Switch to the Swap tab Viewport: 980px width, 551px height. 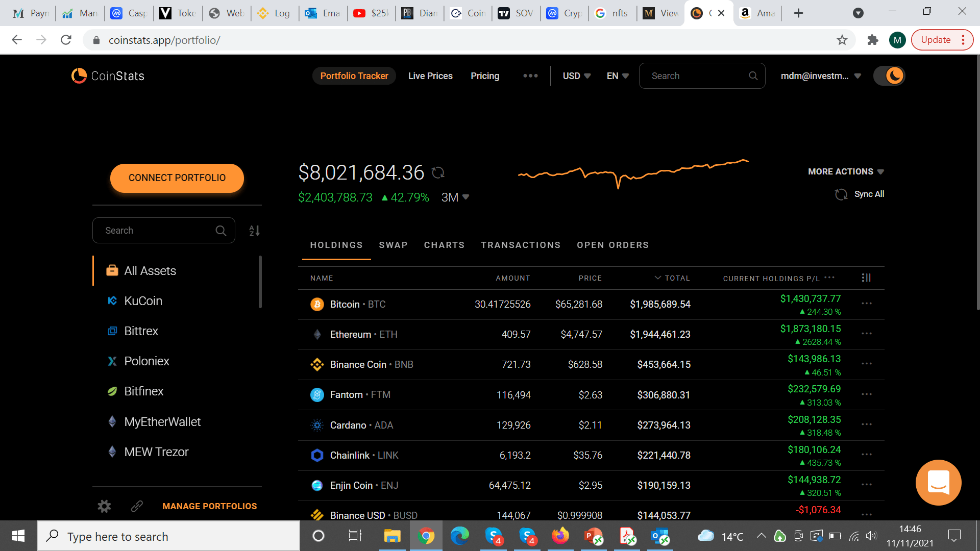tap(393, 245)
